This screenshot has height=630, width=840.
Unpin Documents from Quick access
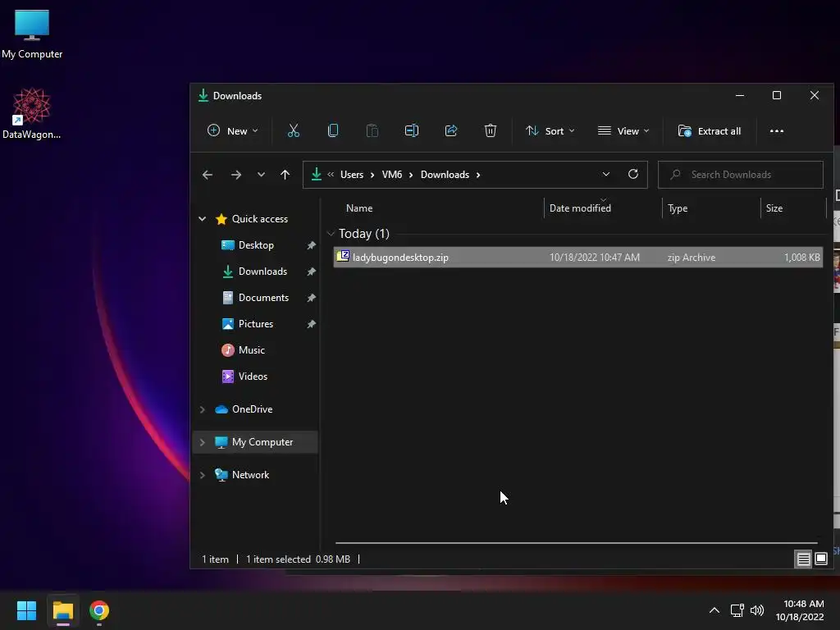pyautogui.click(x=311, y=298)
